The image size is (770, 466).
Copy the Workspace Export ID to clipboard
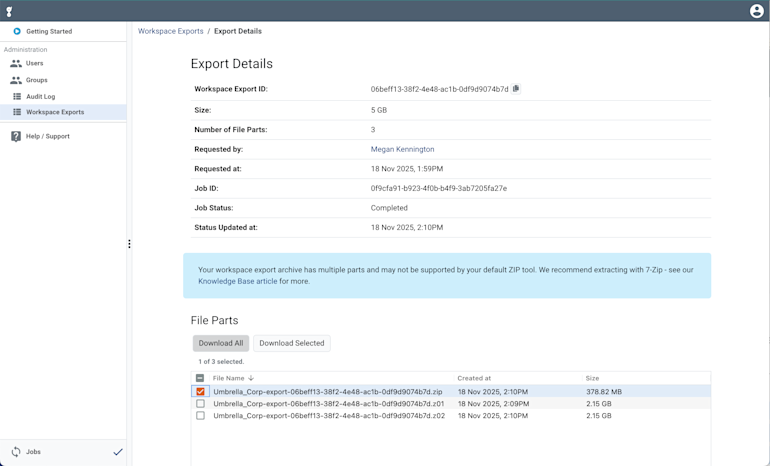pos(516,89)
